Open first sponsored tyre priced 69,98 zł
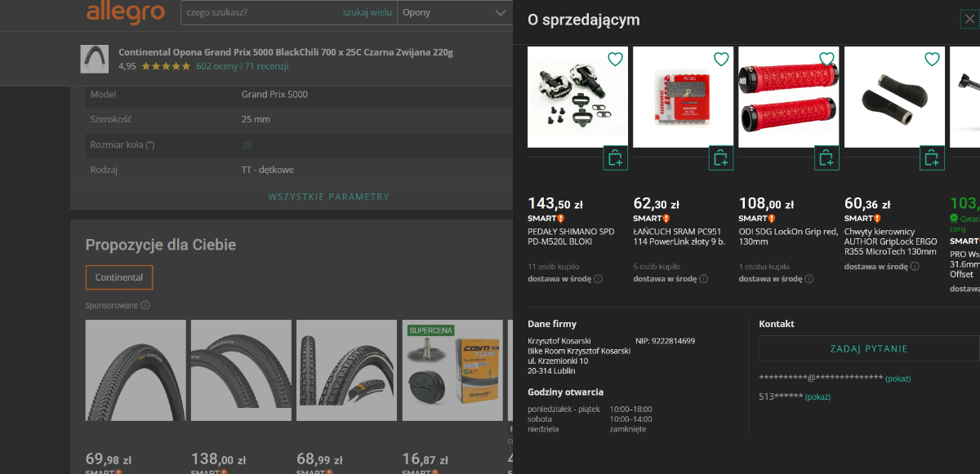 136,370
